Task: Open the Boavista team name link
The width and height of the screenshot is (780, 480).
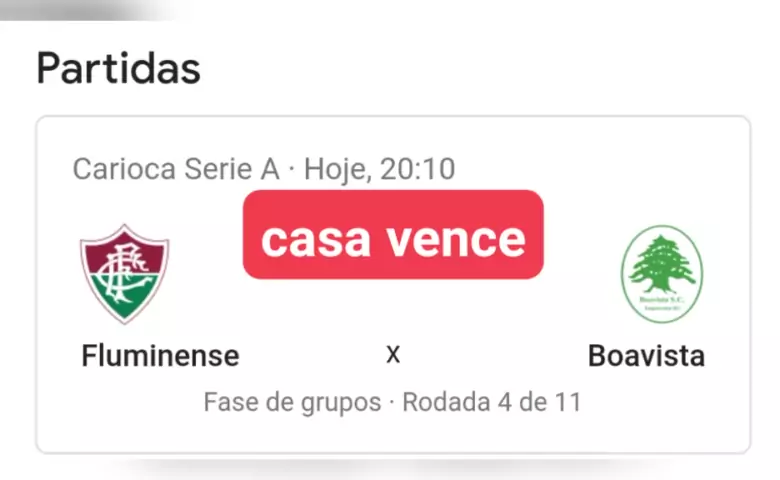Action: pyautogui.click(x=646, y=355)
